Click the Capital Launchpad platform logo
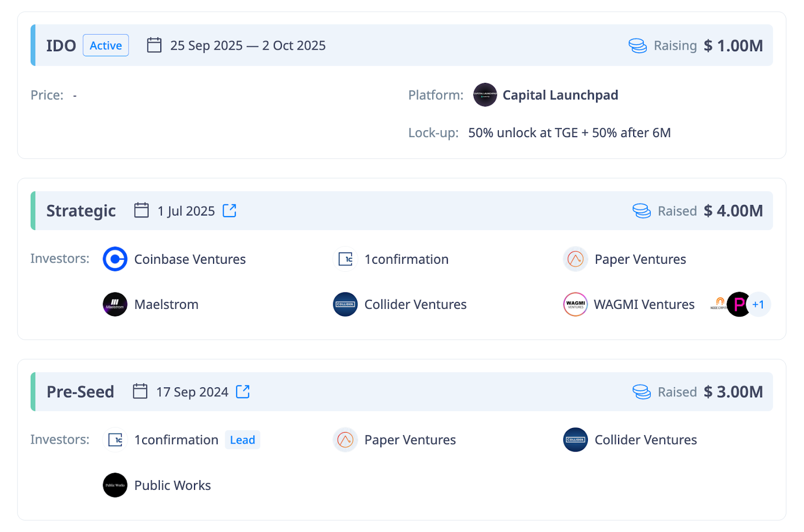Image resolution: width=804 pixels, height=532 pixels. point(485,95)
